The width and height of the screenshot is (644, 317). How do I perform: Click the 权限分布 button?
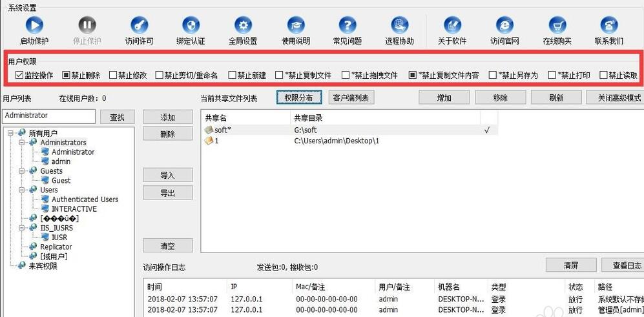(x=298, y=97)
